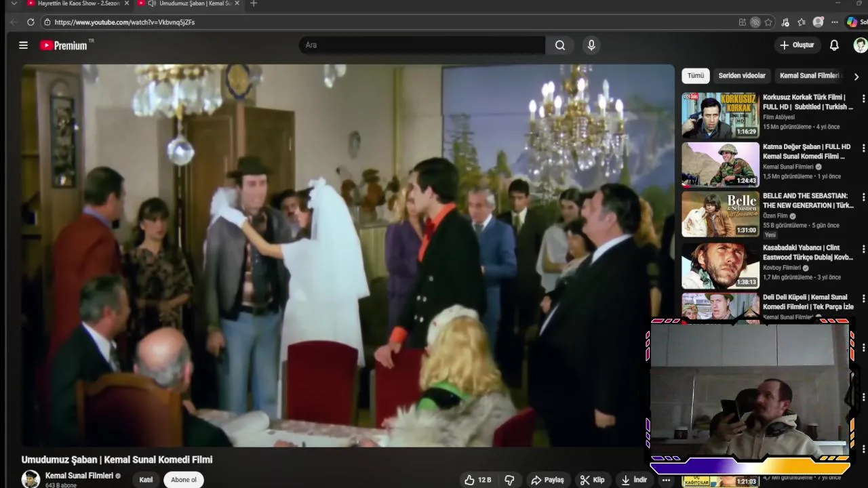
Task: Select the Seriden videolar chip
Action: pyautogui.click(x=742, y=76)
